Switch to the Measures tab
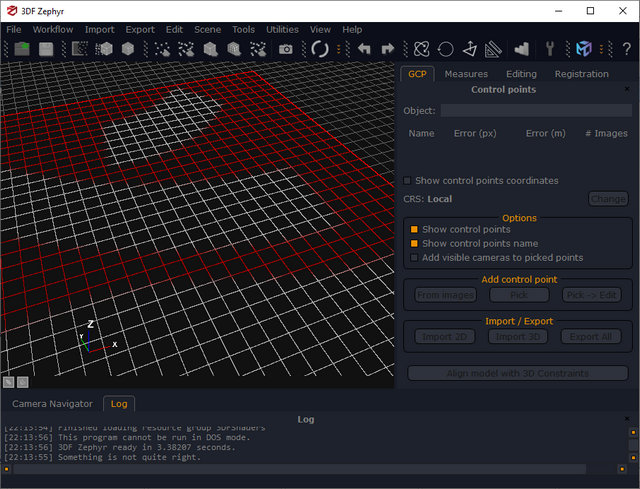This screenshot has width=640, height=489. (x=466, y=74)
